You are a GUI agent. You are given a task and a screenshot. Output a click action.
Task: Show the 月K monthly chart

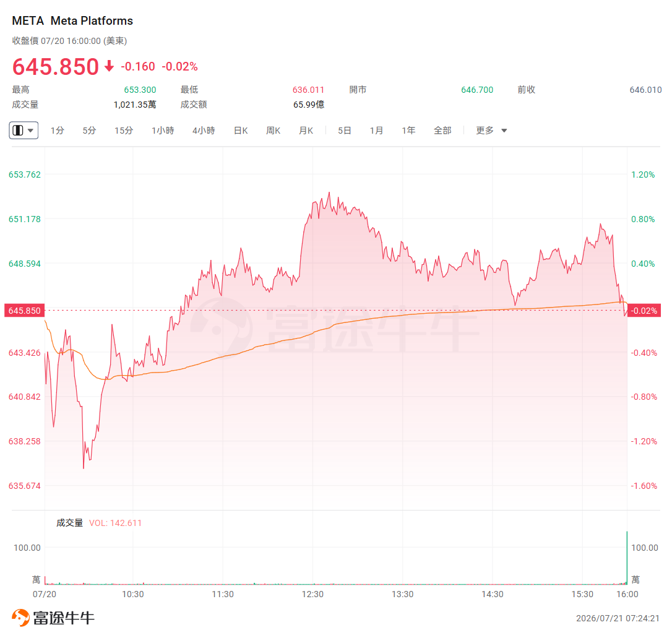(306, 130)
